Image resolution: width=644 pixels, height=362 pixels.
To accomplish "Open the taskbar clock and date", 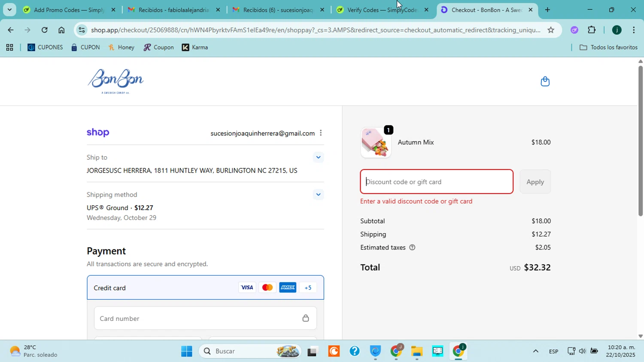I will (620, 351).
